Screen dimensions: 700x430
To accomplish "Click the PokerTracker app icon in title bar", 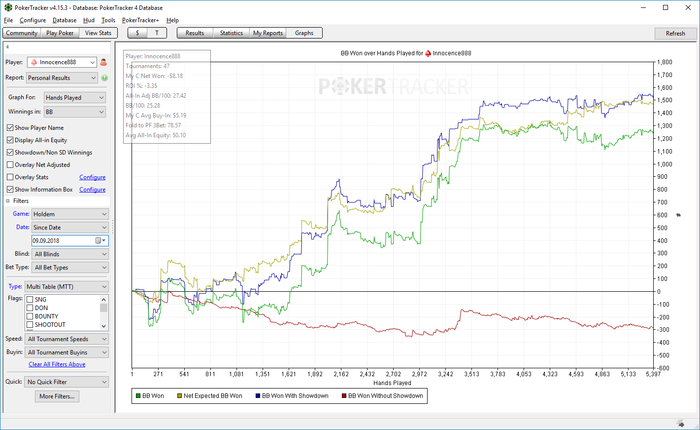I will pyautogui.click(x=8, y=8).
